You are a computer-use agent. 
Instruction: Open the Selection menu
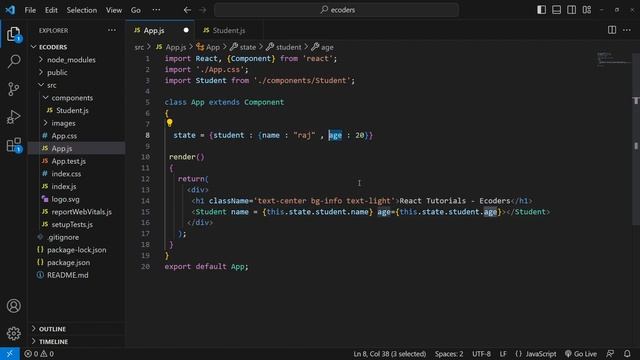click(x=82, y=10)
